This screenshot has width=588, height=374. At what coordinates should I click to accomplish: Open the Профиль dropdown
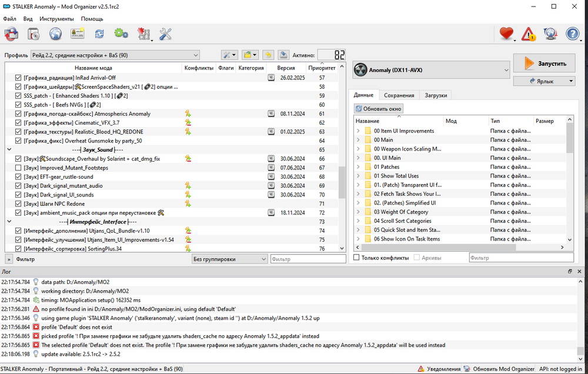[x=115, y=55]
